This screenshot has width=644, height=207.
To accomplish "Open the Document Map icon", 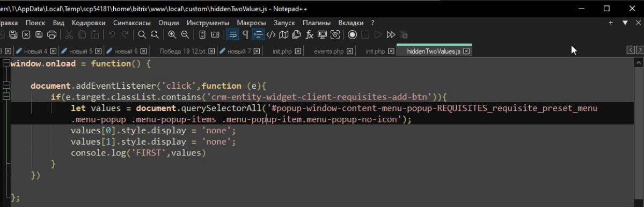I will point(284,35).
